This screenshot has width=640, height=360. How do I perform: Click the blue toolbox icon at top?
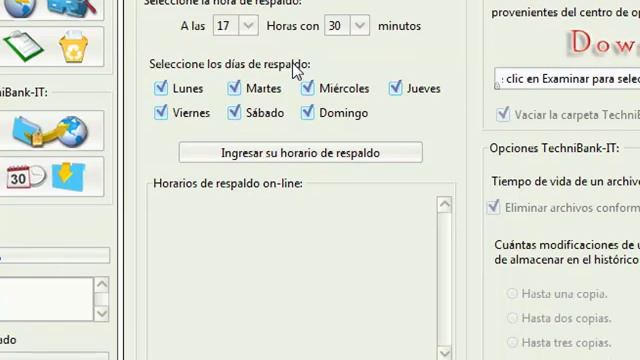click(72, 7)
